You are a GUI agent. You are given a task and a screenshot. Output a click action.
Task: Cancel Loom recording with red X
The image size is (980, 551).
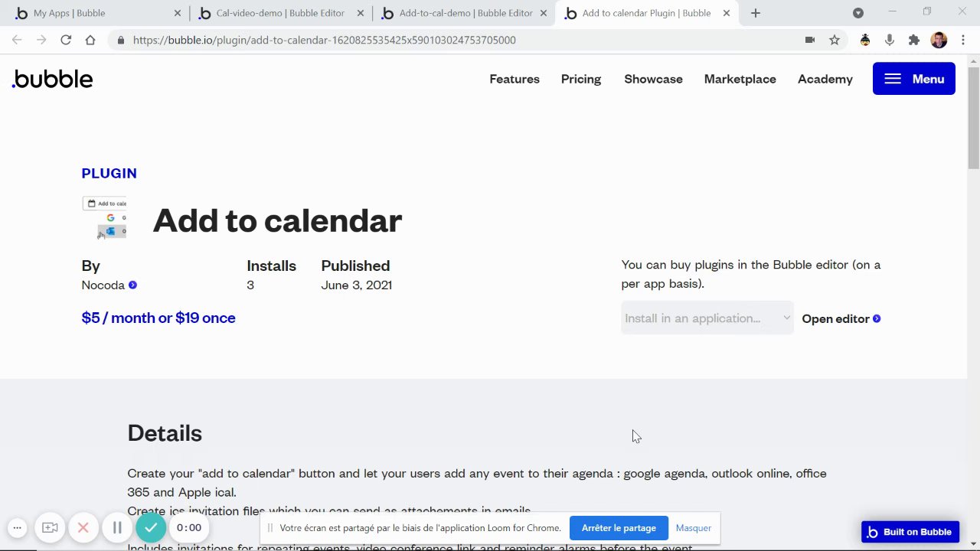point(83,527)
